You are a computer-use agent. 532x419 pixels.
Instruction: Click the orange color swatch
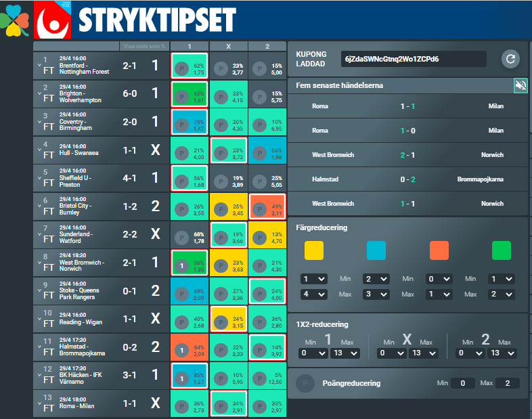point(439,250)
